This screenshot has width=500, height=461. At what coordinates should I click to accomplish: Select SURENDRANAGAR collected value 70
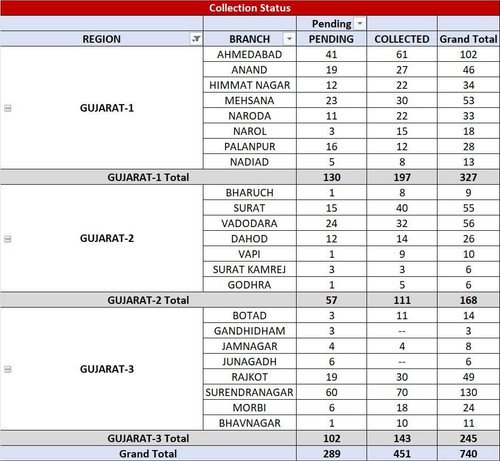[402, 392]
